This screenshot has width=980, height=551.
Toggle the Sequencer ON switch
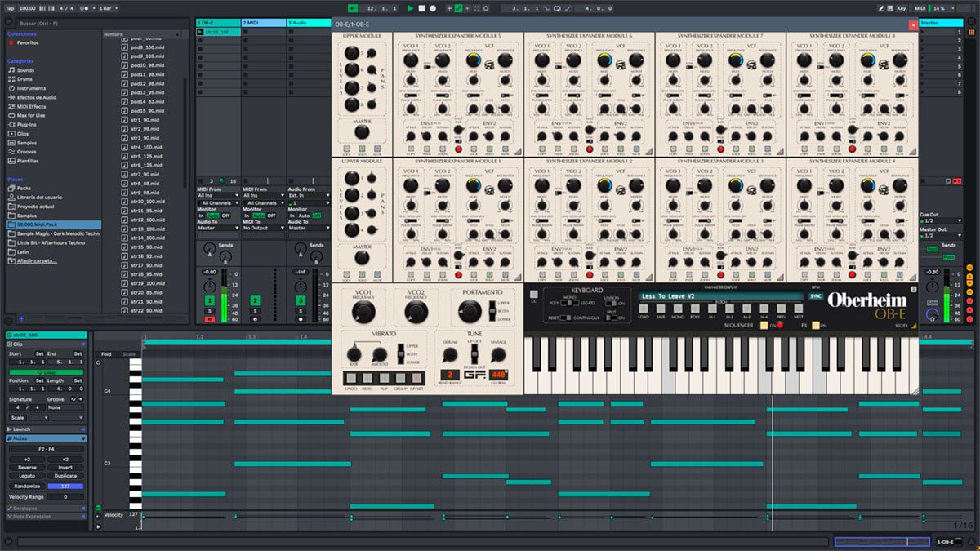pos(764,325)
